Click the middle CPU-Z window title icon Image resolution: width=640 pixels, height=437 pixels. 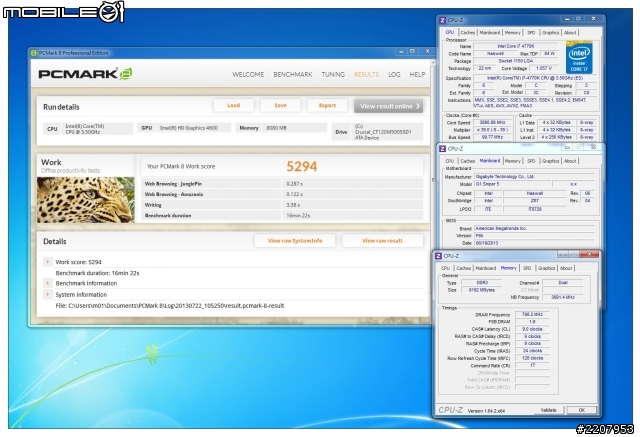[x=442, y=149]
